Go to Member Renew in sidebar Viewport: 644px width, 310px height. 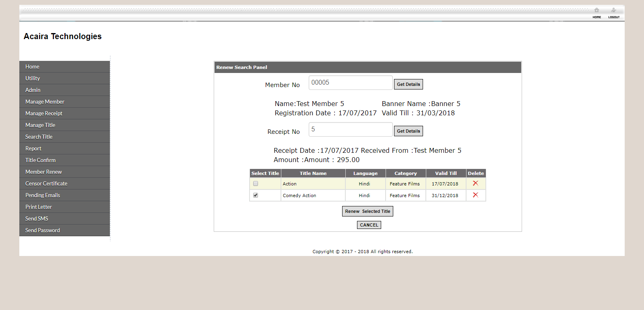pyautogui.click(x=43, y=172)
